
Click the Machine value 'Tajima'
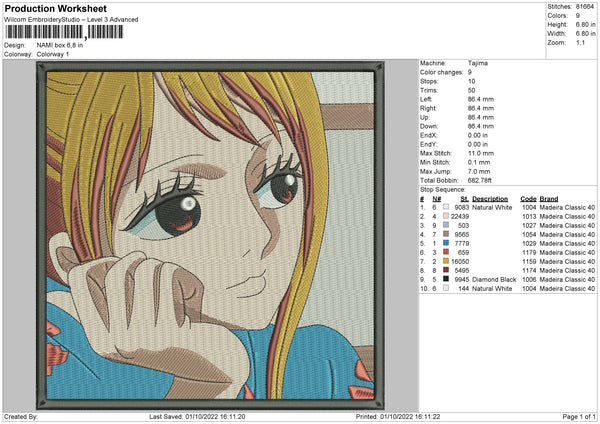click(478, 63)
